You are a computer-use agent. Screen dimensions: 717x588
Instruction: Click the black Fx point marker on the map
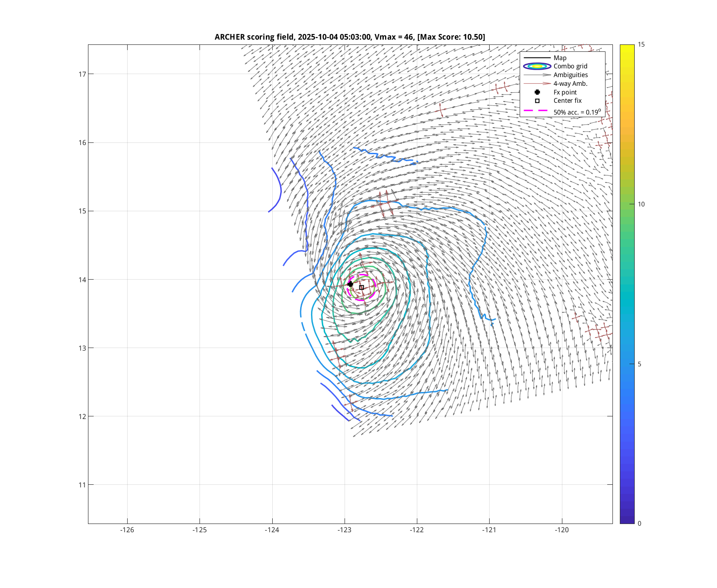coord(350,284)
